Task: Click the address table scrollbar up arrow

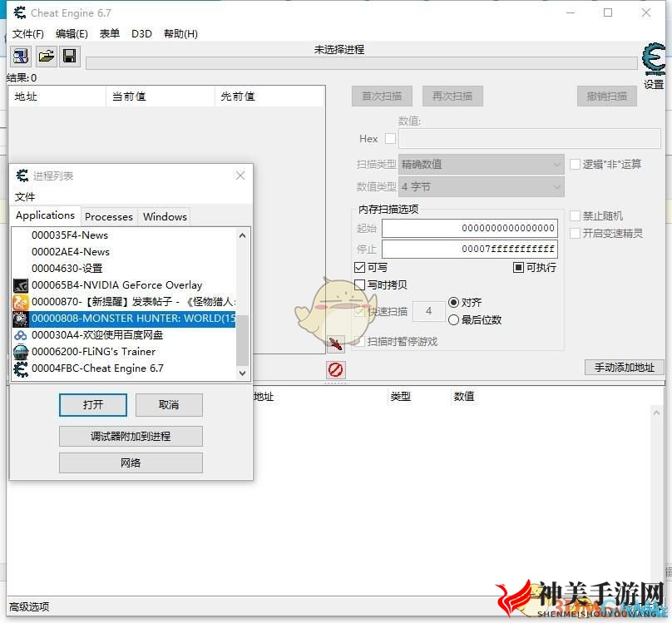Action: coord(656,413)
